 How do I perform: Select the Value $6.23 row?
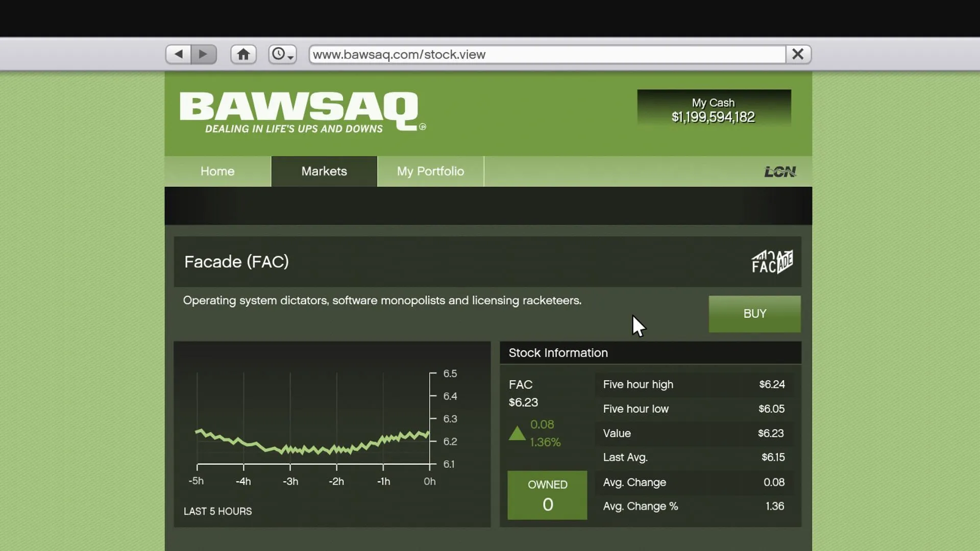694,434
